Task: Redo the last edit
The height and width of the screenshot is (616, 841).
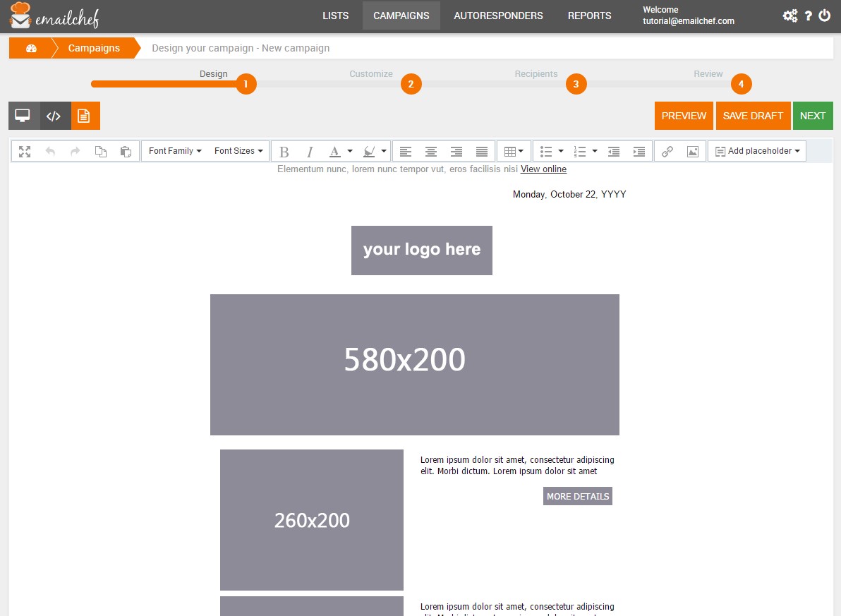Action: click(x=75, y=151)
